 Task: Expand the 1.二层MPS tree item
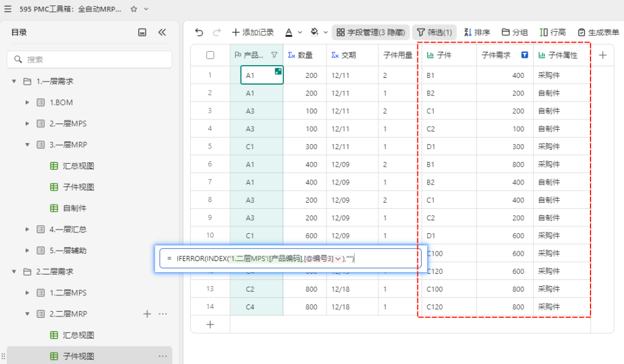pos(27,292)
